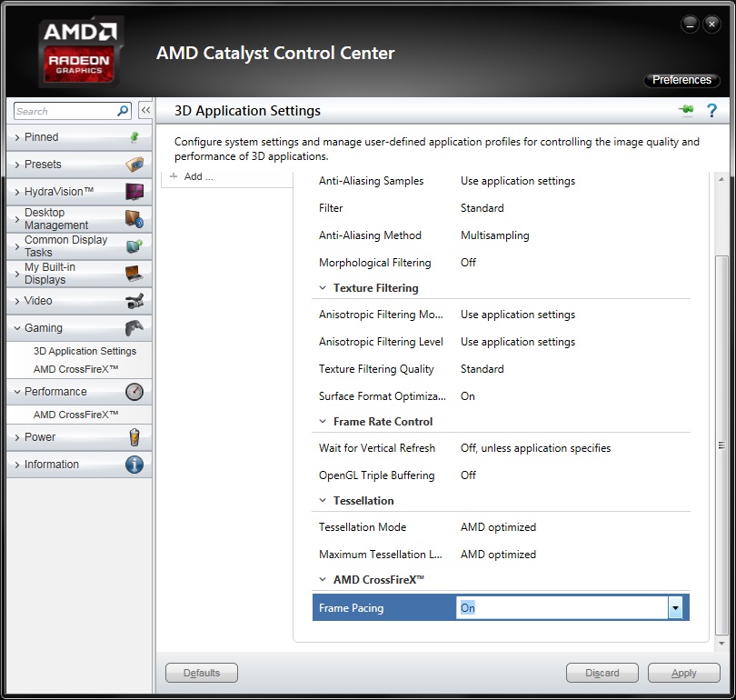
Task: Open the Frame Pacing dropdown arrow
Action: tap(675, 607)
